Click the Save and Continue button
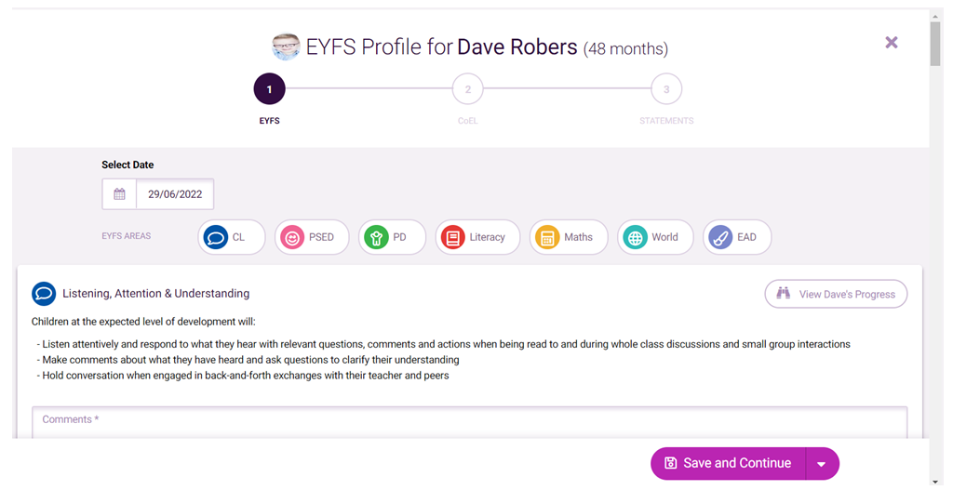This screenshot has height=503, width=980. (728, 464)
